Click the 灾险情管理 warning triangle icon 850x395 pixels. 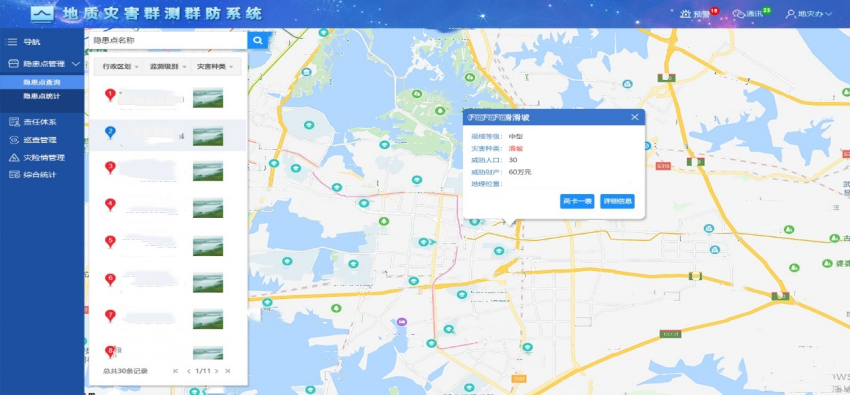(14, 158)
